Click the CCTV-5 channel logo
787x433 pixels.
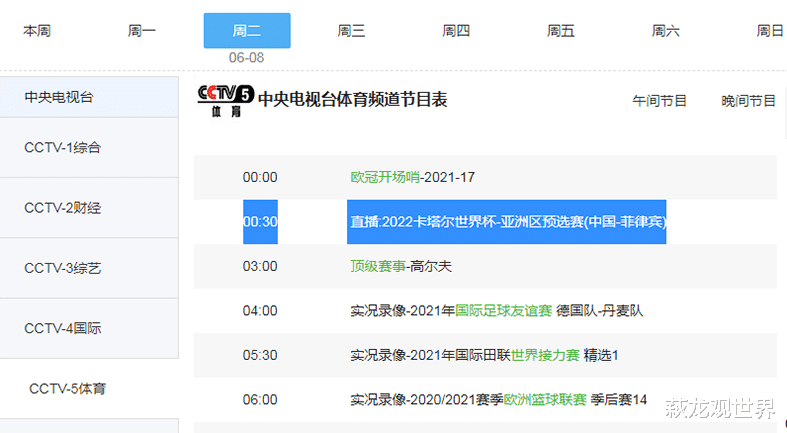[225, 101]
